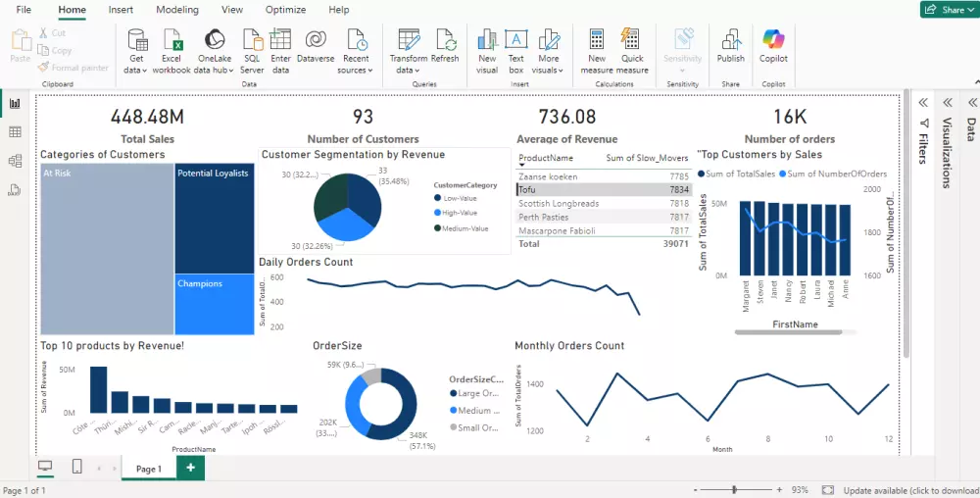The height and width of the screenshot is (498, 980).
Task: Open the Get data tool
Action: 137,51
